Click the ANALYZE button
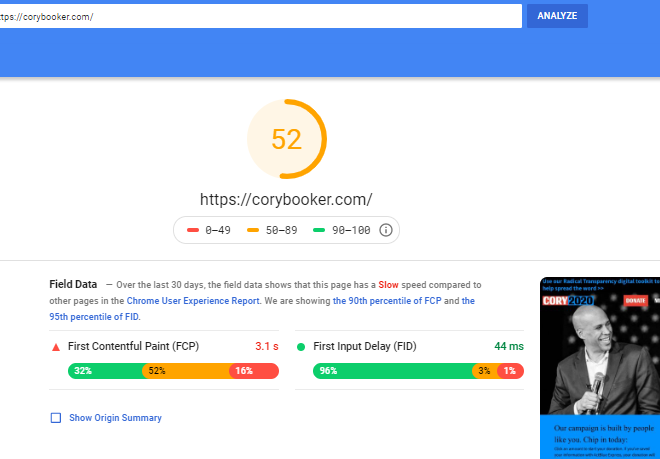The width and height of the screenshot is (660, 459). click(x=557, y=16)
